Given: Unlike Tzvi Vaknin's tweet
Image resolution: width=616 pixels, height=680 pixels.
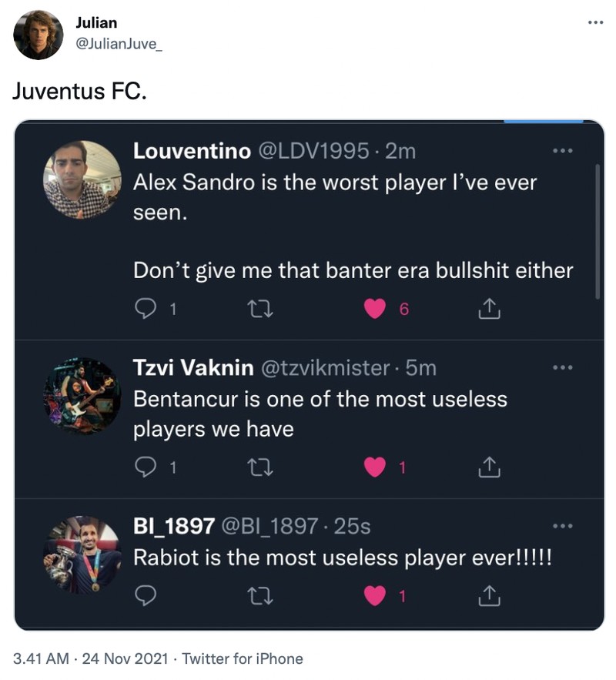Looking at the screenshot, I should (375, 467).
